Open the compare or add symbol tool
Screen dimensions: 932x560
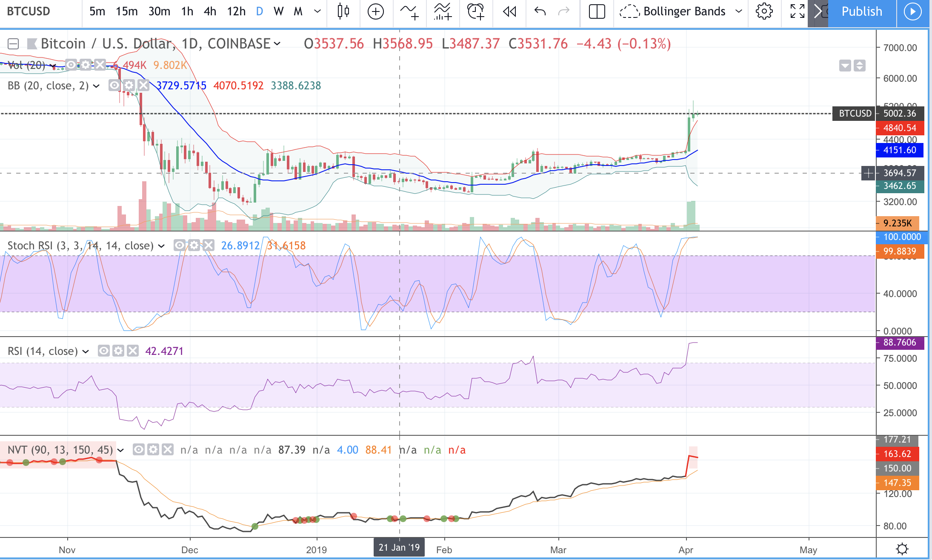click(375, 11)
